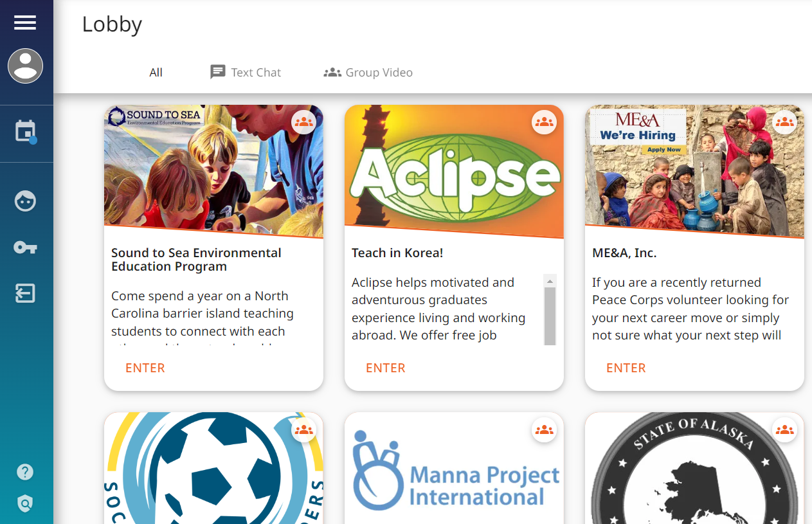Open the Sound to Sea banner image
This screenshot has height=524, width=812.
(x=213, y=170)
